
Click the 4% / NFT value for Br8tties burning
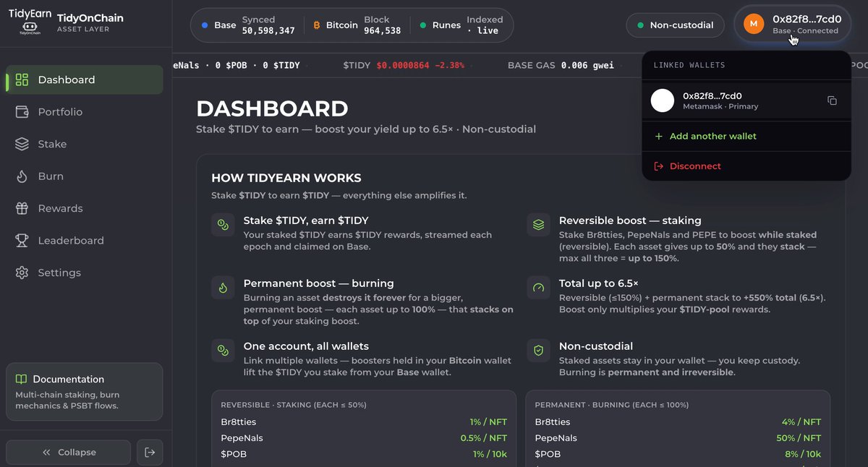coord(801,422)
